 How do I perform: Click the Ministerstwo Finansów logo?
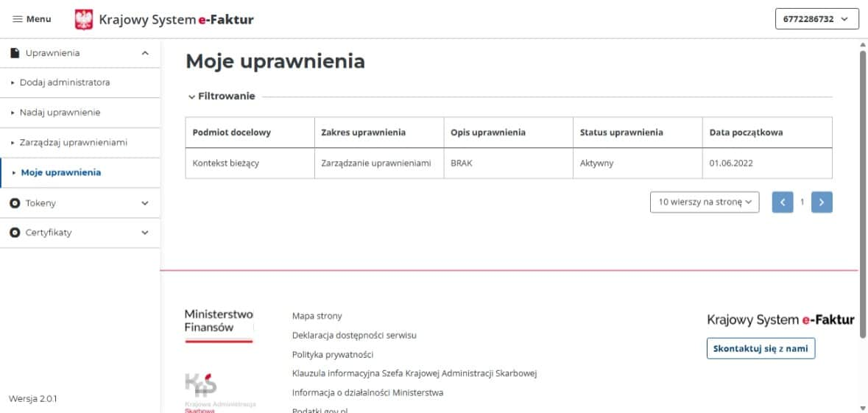click(x=219, y=325)
